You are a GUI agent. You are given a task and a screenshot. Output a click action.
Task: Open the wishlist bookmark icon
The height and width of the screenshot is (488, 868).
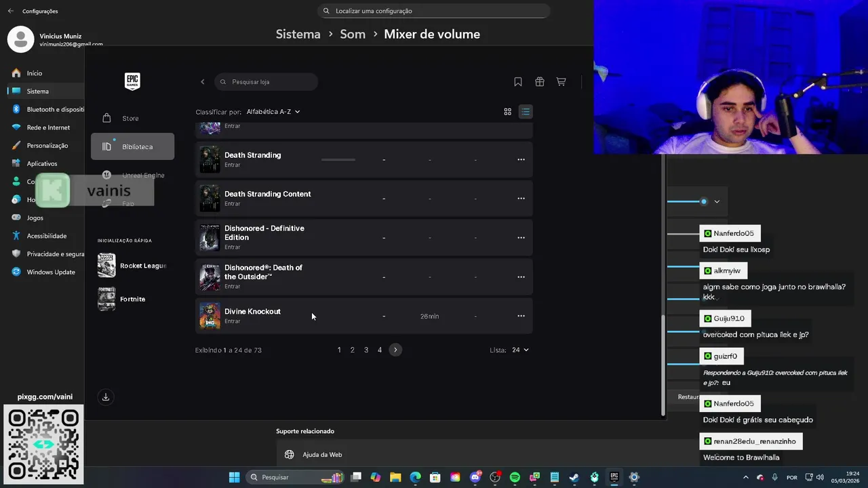518,81
